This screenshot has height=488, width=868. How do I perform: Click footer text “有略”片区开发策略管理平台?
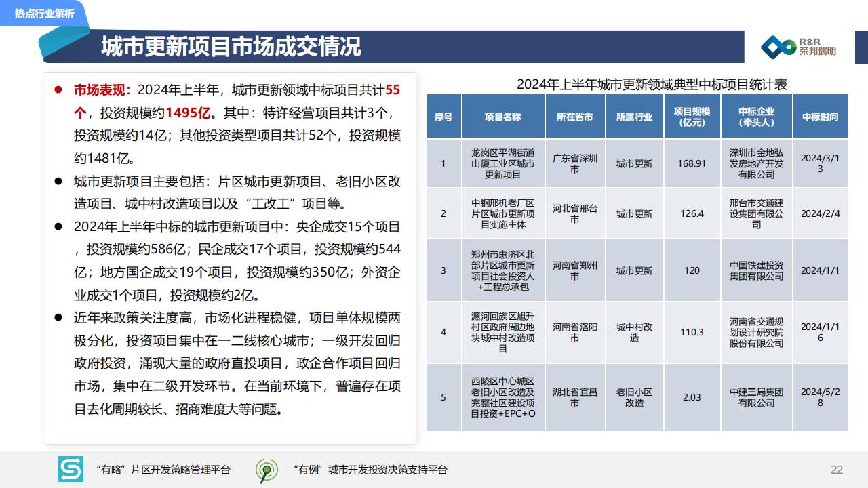163,470
